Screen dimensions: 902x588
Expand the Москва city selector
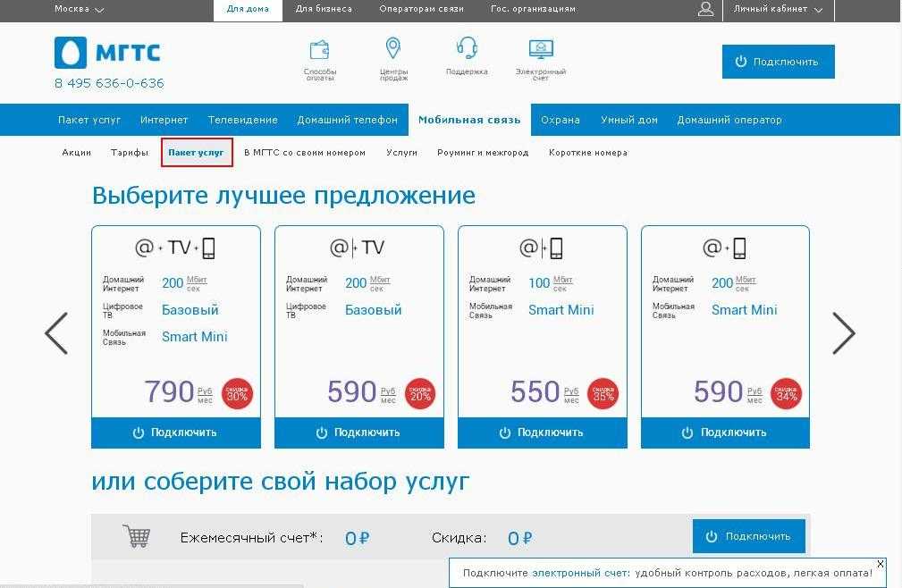(x=79, y=9)
